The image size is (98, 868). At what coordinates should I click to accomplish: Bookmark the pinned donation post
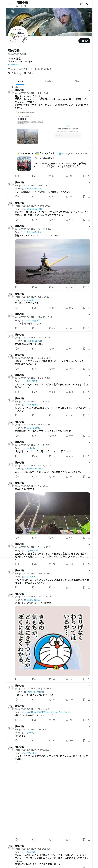[x=84, y=176]
